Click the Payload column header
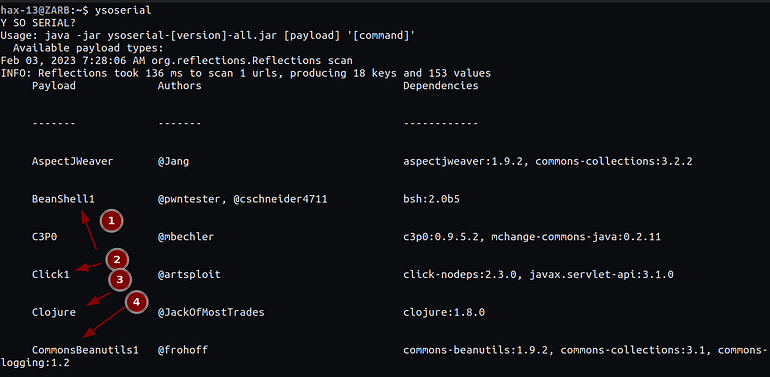Viewport: 770px width, 377px height. point(54,86)
